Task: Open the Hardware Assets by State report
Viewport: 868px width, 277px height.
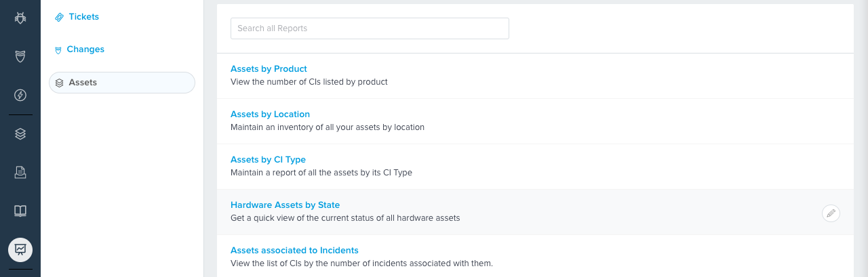Action: 285,205
